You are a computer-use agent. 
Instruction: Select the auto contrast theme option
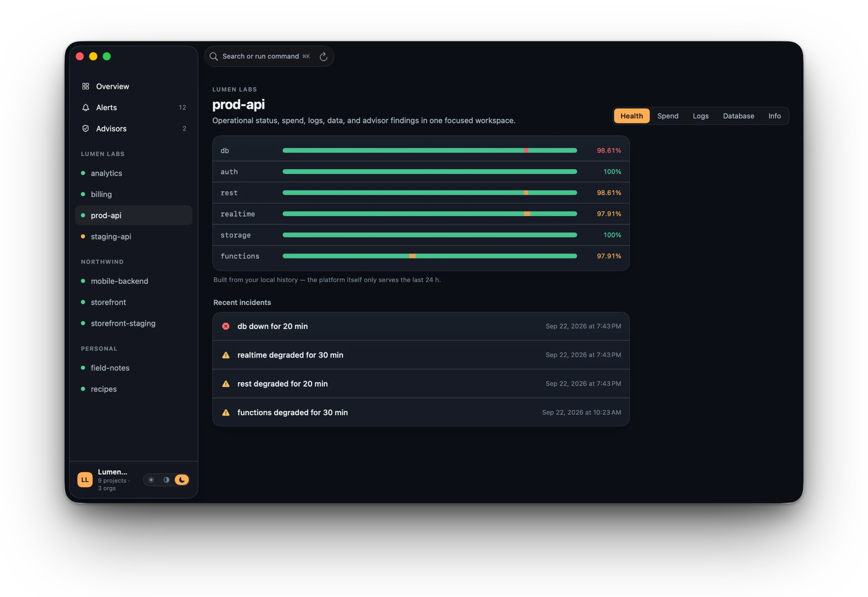click(166, 480)
